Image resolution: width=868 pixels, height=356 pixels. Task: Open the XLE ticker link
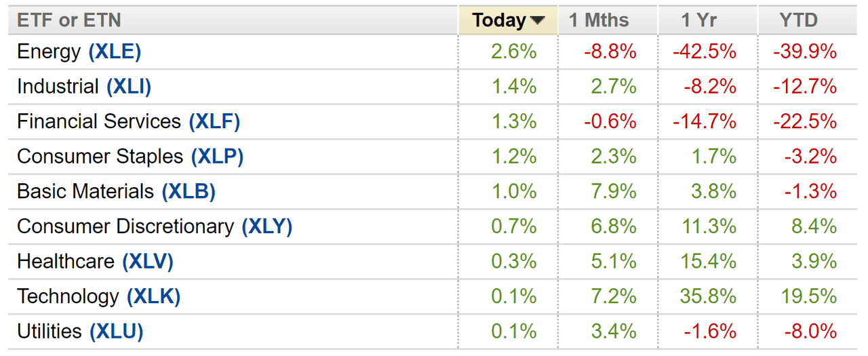point(115,52)
